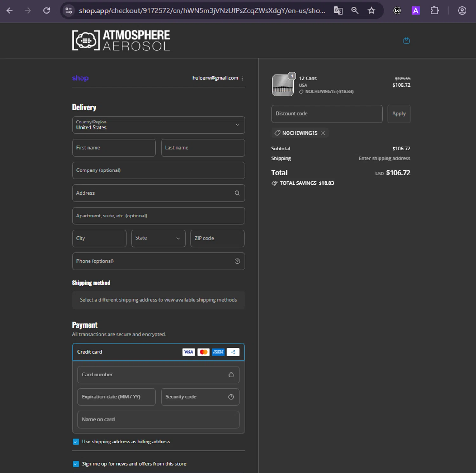Click the 12 Cans product name
The height and width of the screenshot is (473, 476).
(307, 78)
